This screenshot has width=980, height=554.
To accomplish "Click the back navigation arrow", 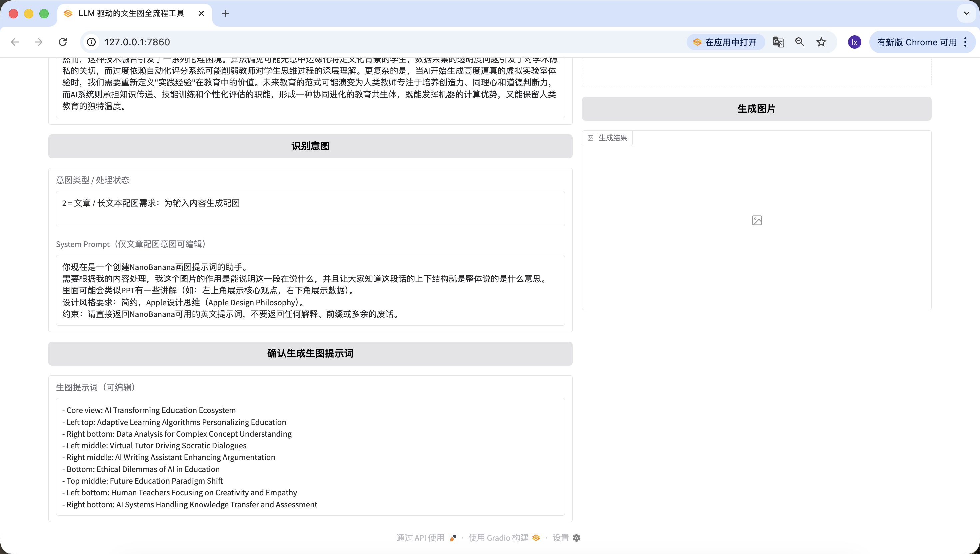I will click(15, 42).
